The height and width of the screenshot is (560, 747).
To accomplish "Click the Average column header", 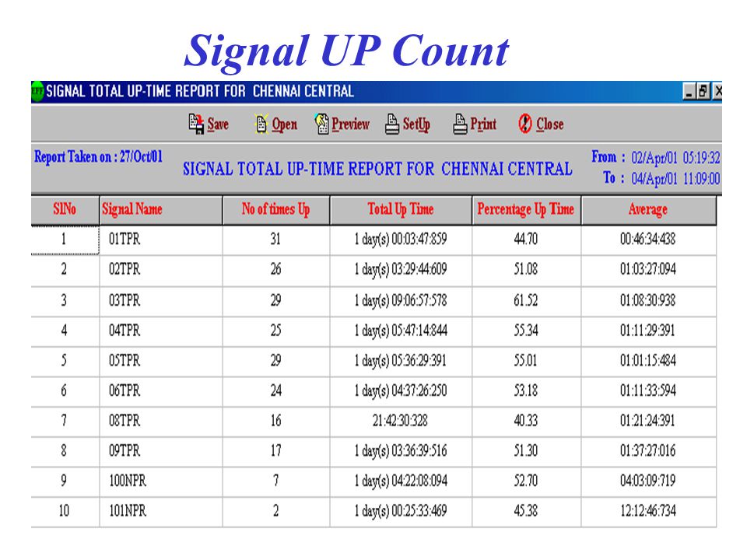I will tap(648, 209).
